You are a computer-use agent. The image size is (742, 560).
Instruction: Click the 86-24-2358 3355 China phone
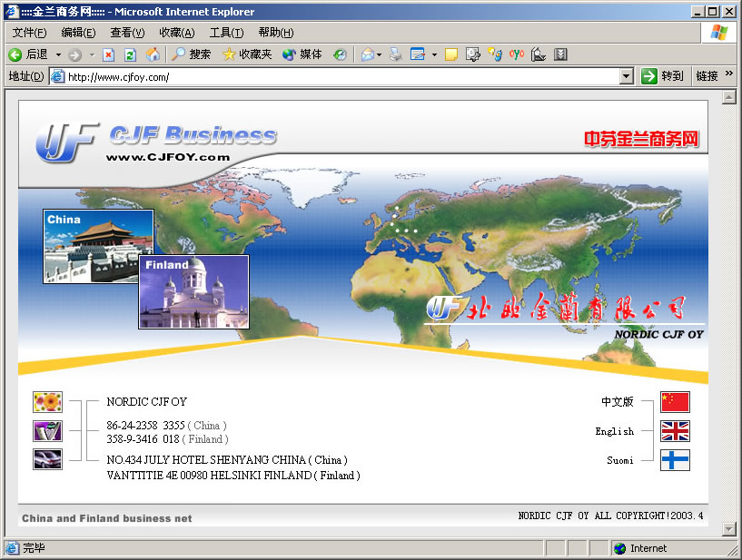tap(166, 425)
